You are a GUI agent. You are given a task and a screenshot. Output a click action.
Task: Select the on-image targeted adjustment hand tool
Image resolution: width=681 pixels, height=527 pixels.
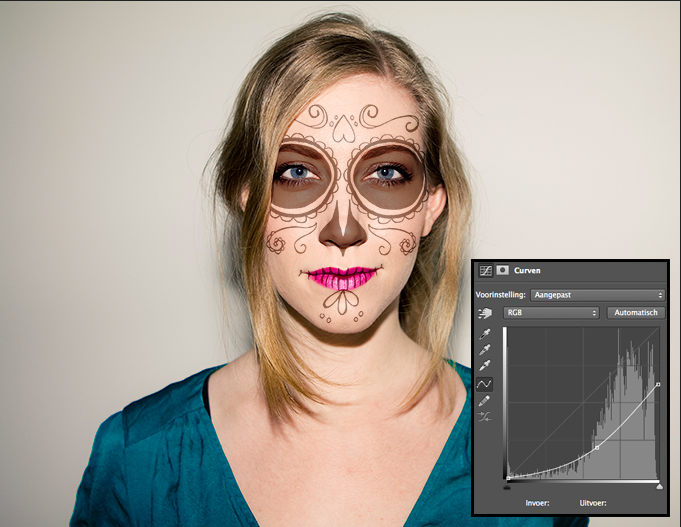point(485,313)
